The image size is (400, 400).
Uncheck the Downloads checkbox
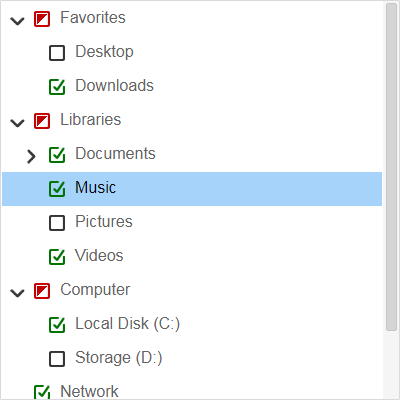click(x=57, y=87)
